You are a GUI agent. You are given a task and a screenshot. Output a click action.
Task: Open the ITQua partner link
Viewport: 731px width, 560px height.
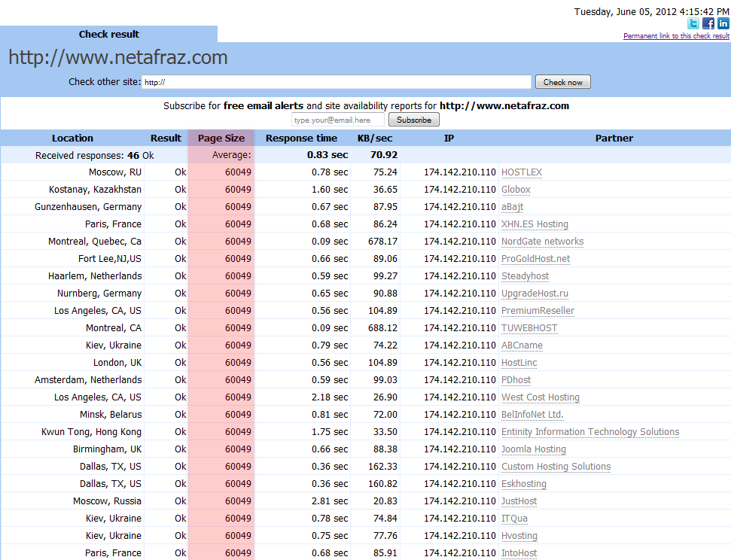(514, 518)
